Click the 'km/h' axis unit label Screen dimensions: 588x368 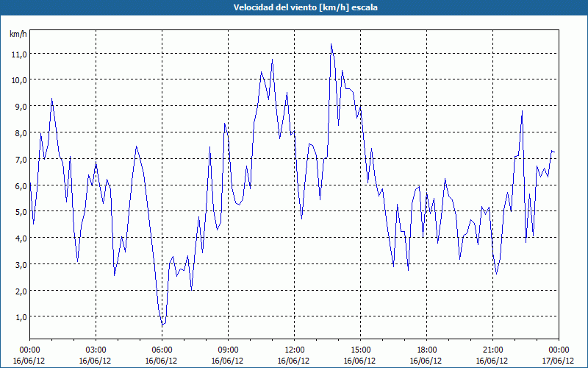pos(18,34)
